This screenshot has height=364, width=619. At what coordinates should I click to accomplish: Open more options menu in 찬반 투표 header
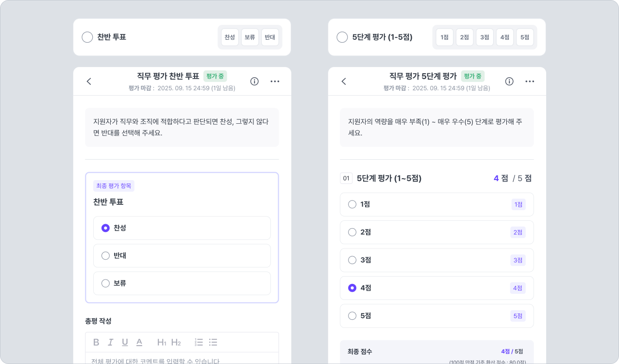(275, 81)
